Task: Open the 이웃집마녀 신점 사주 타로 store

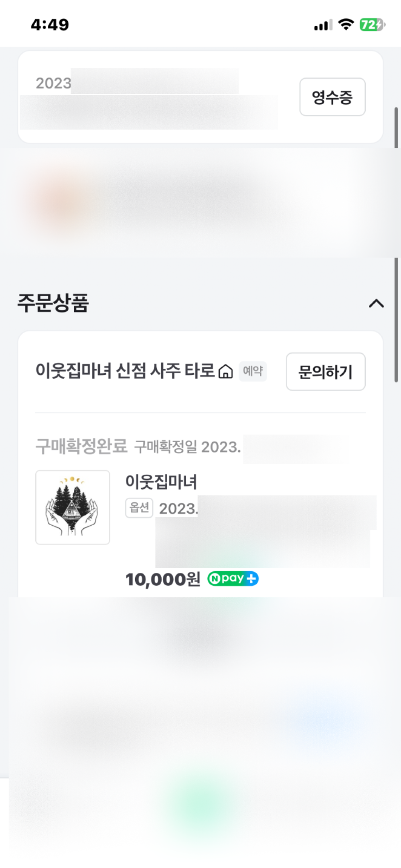Action: tap(125, 371)
